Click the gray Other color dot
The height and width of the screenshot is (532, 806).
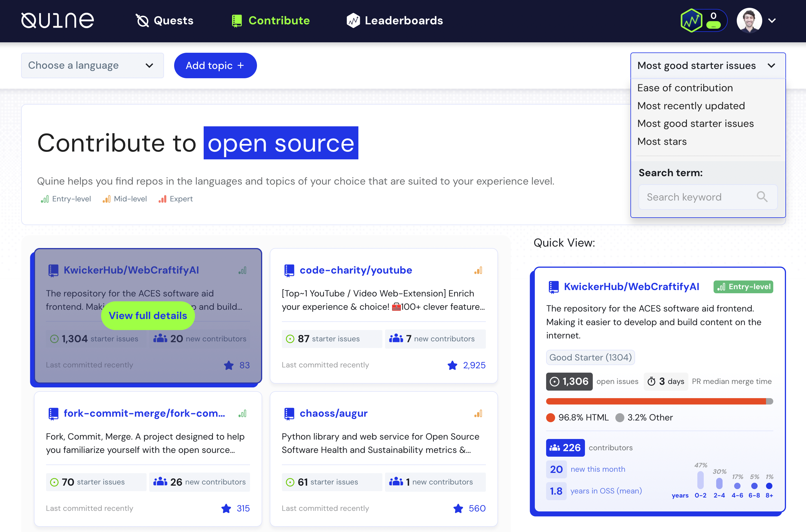point(620,417)
